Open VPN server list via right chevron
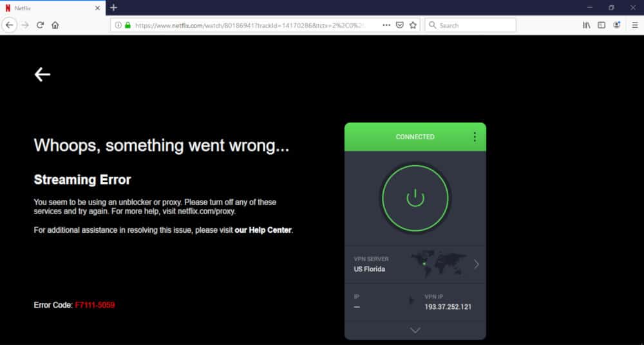The height and width of the screenshot is (345, 644). (x=477, y=264)
